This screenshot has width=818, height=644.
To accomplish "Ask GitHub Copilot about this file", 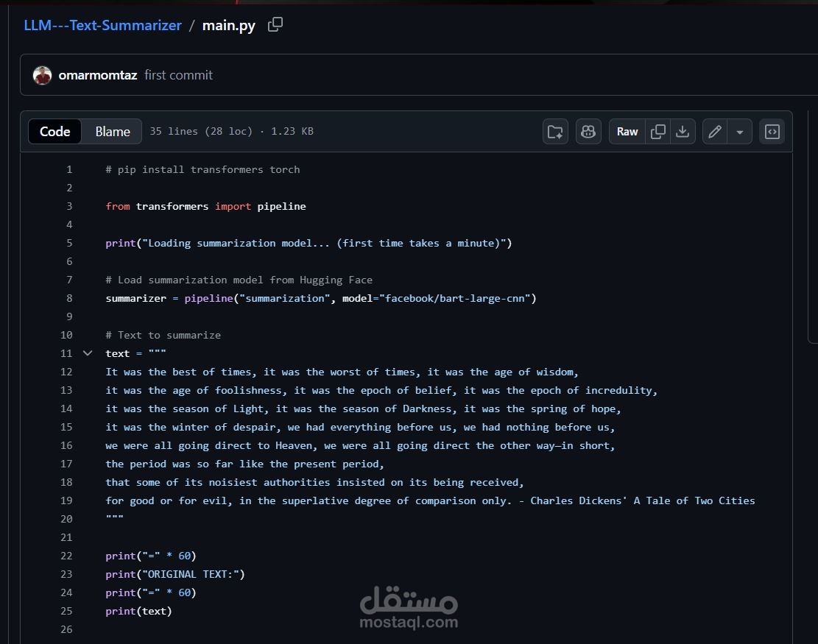I will coord(588,131).
